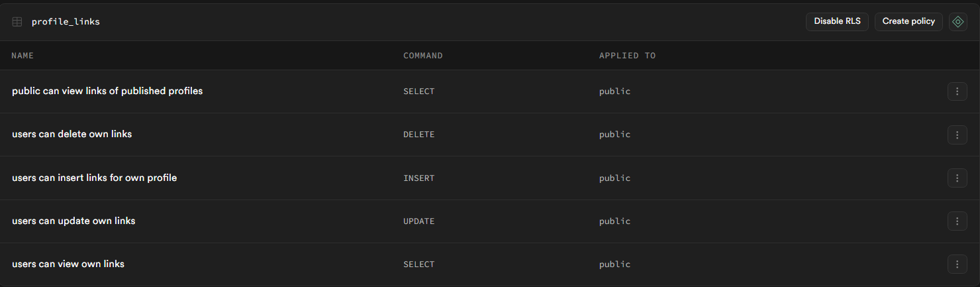The height and width of the screenshot is (287, 980).
Task: Select the profile_links table name
Action: [x=66, y=22]
